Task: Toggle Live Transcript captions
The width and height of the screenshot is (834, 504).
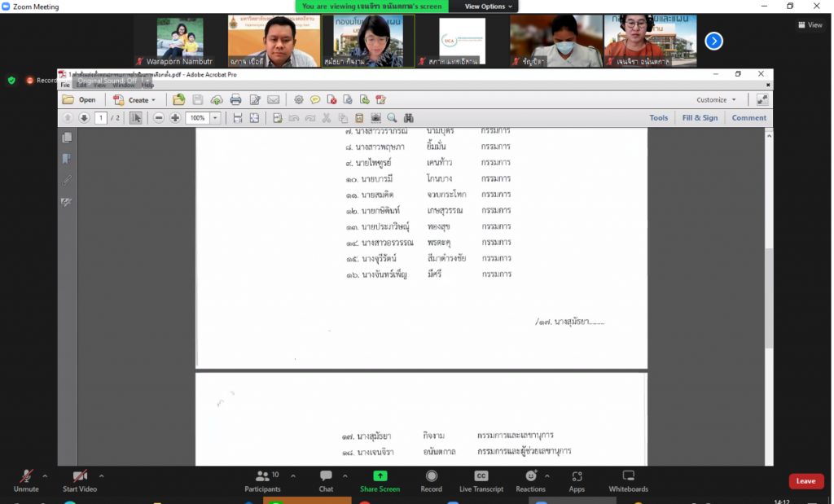Action: (x=481, y=480)
